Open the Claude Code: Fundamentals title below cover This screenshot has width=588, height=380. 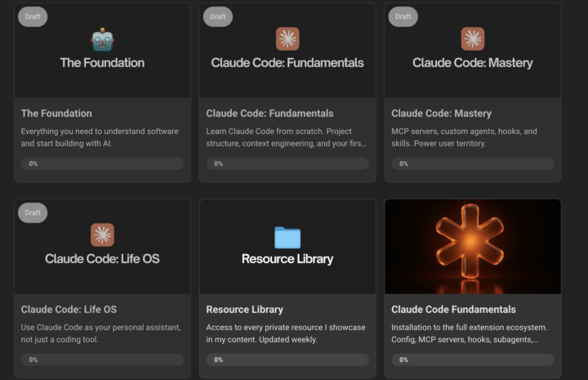pos(269,114)
